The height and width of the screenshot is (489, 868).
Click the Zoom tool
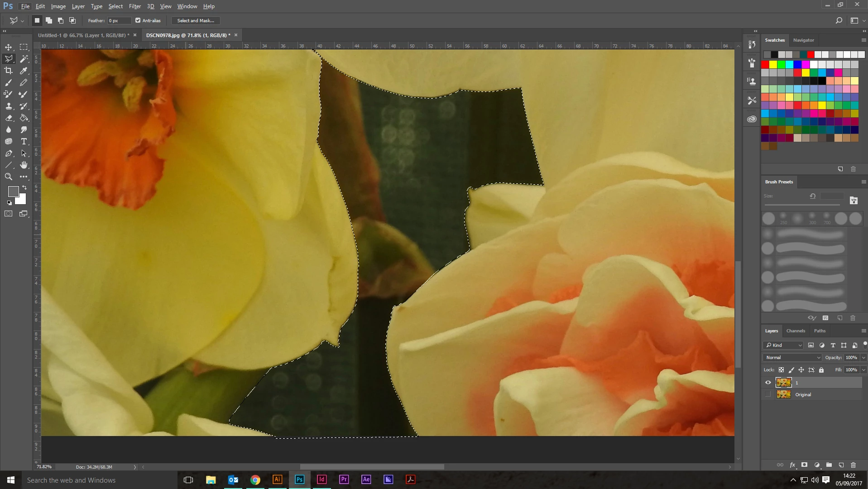pyautogui.click(x=9, y=177)
